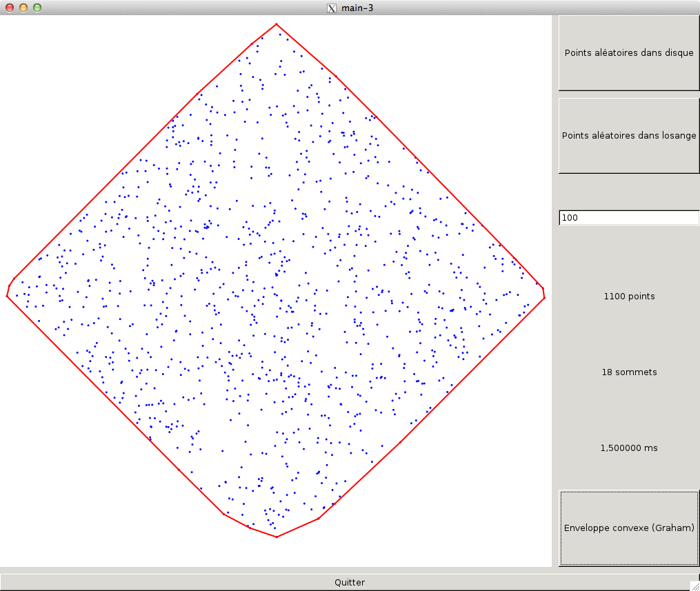Click the '1100 points' label
Screen dimensions: 700x591
(628, 297)
